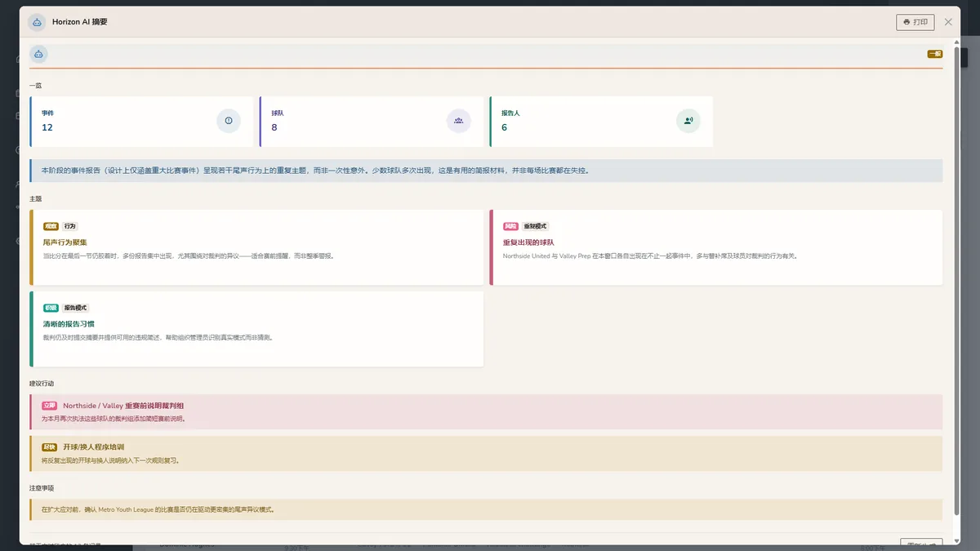Click the info icon in the 事件 card
The height and width of the screenshot is (551, 980).
[229, 121]
